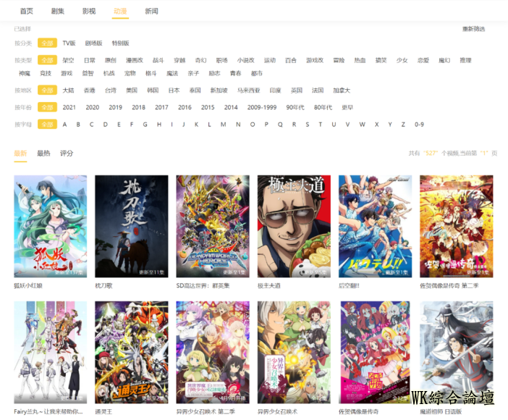The height and width of the screenshot is (420, 508).
Task: Filter region by 美国
Action: 132,91
